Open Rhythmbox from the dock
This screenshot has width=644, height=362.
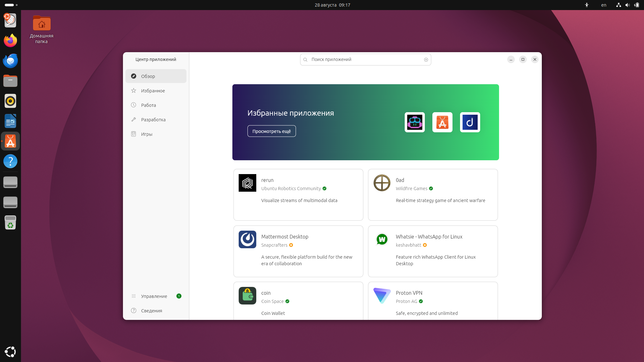coord(10,101)
